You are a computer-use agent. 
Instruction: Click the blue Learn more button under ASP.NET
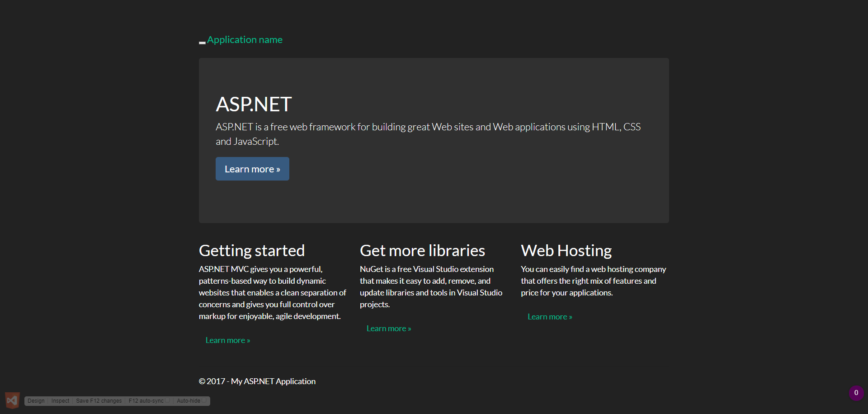(252, 169)
